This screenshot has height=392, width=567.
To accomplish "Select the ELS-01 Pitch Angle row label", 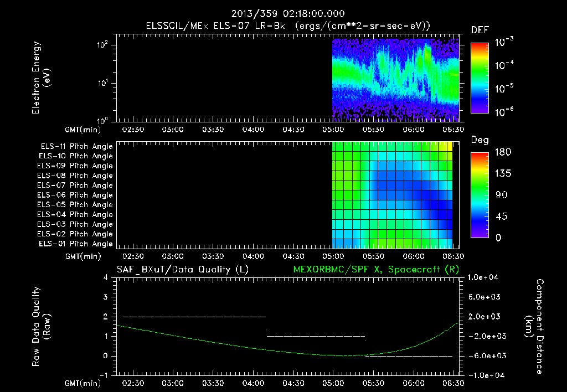I will click(x=76, y=244).
